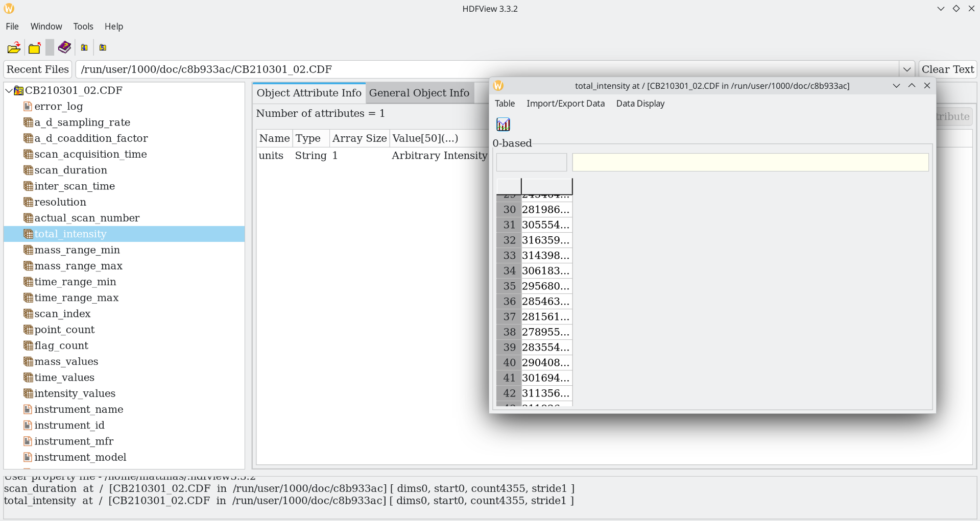
Task: Select the mass_values dataset in tree
Action: point(66,361)
